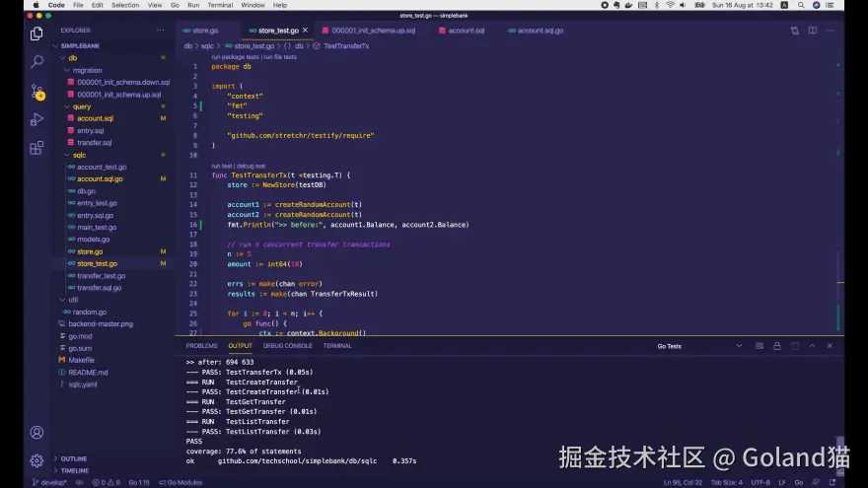
Task: Click errors and warnings count in status bar
Action: click(x=106, y=482)
